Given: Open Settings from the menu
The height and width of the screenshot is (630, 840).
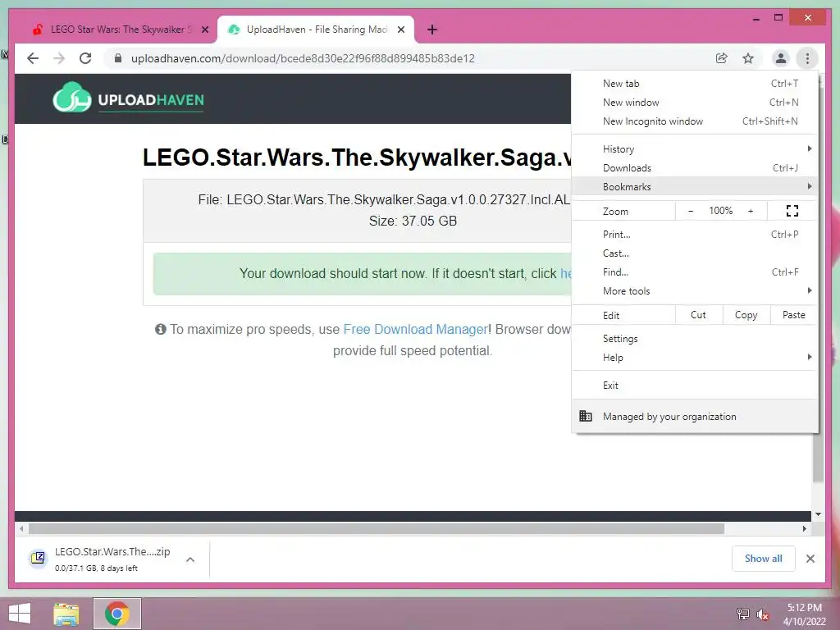Looking at the screenshot, I should [x=695, y=339].
